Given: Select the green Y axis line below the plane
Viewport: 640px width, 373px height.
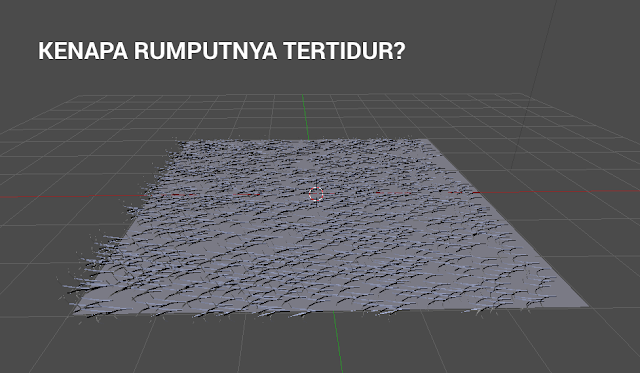Looking at the screenshot, I should pyautogui.click(x=338, y=342).
